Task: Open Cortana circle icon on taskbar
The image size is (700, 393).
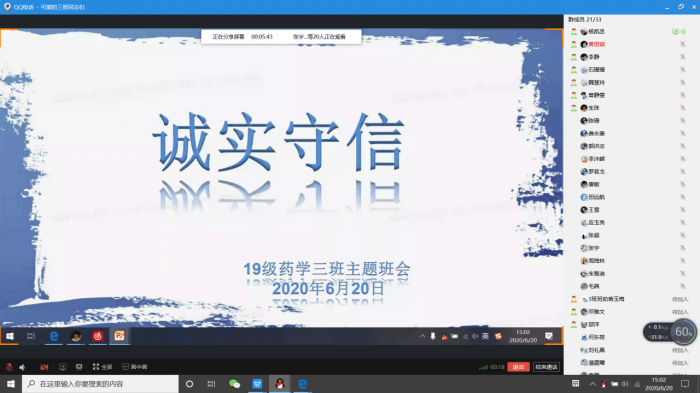Action: pos(189,384)
